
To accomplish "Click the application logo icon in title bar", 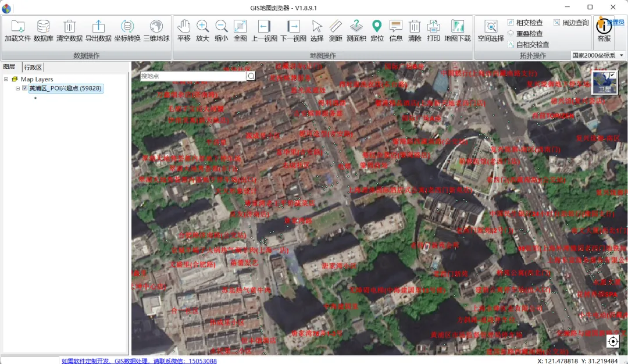I will click(x=6, y=8).
